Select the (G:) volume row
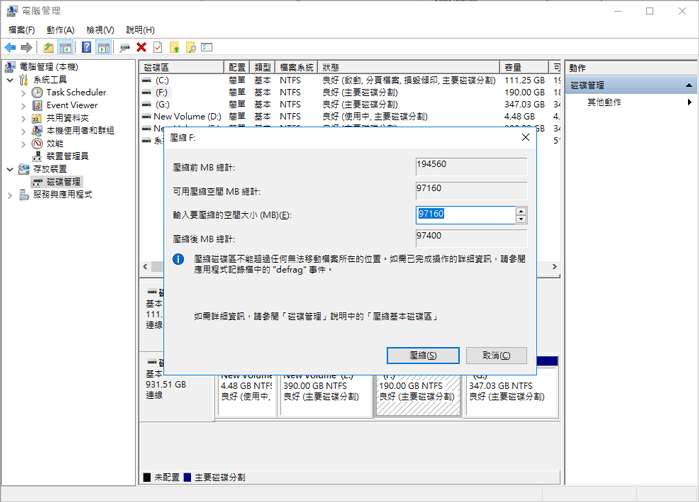Image resolution: width=699 pixels, height=502 pixels. [x=350, y=104]
